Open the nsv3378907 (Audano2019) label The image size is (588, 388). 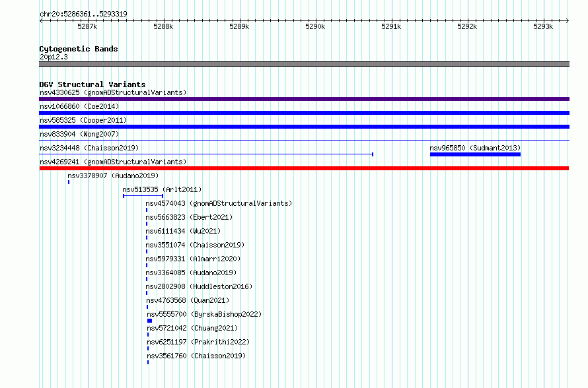pyautogui.click(x=113, y=176)
